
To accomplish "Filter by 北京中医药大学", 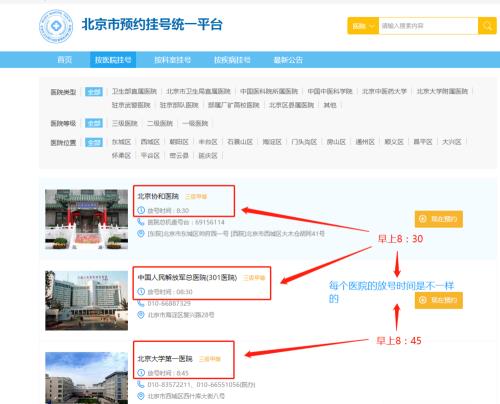I will pos(384,91).
